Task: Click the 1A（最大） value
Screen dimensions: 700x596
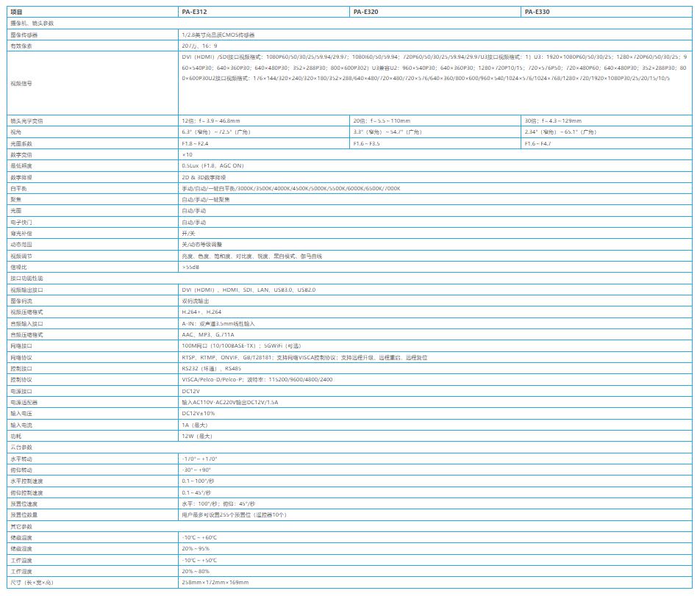Action: [195, 426]
